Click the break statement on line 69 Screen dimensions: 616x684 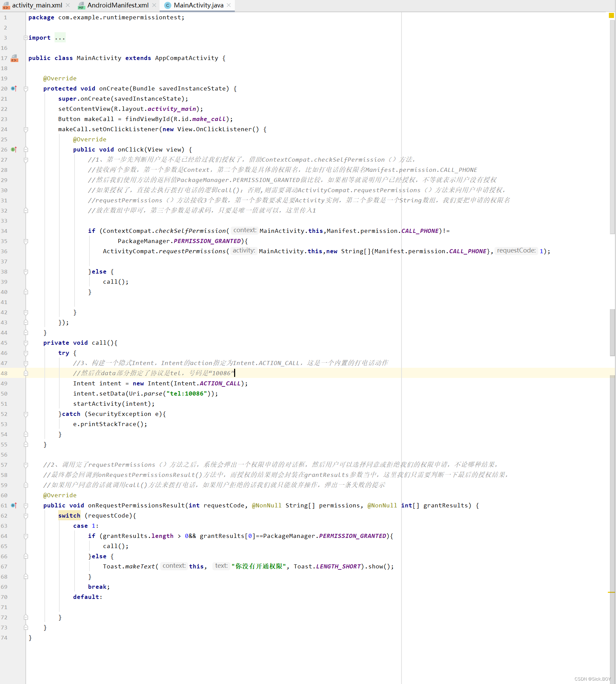99,587
